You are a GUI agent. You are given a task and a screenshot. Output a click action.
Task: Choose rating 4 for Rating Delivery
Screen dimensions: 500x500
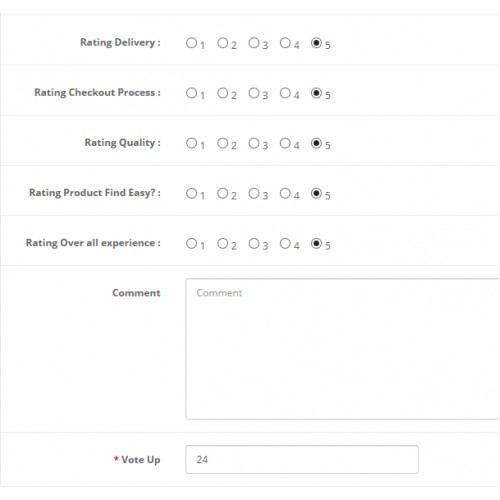(x=285, y=43)
